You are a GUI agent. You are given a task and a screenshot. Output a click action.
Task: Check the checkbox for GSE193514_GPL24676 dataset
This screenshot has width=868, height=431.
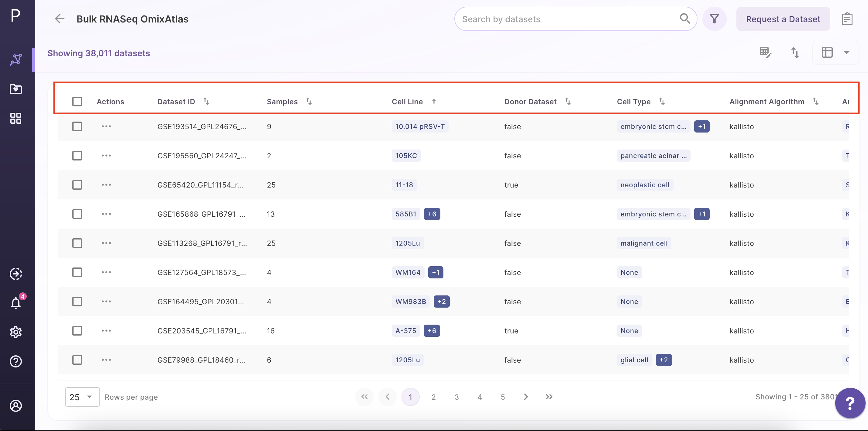pyautogui.click(x=77, y=126)
